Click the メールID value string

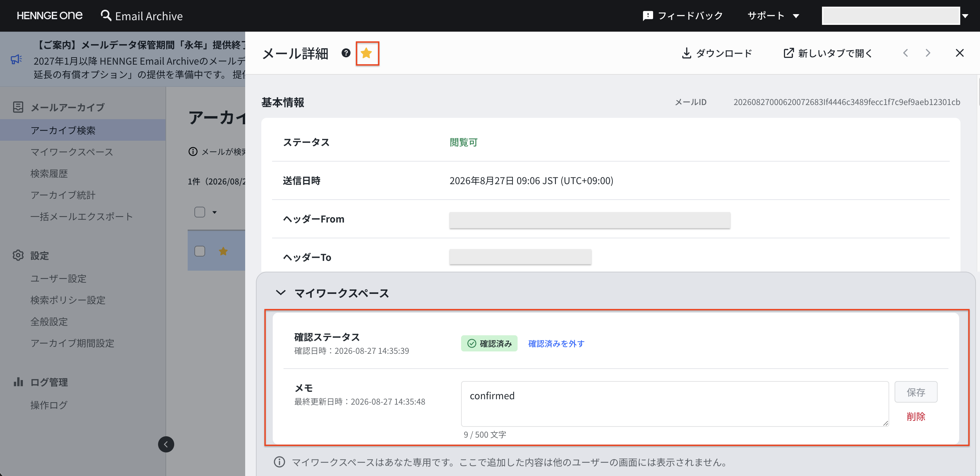(847, 102)
